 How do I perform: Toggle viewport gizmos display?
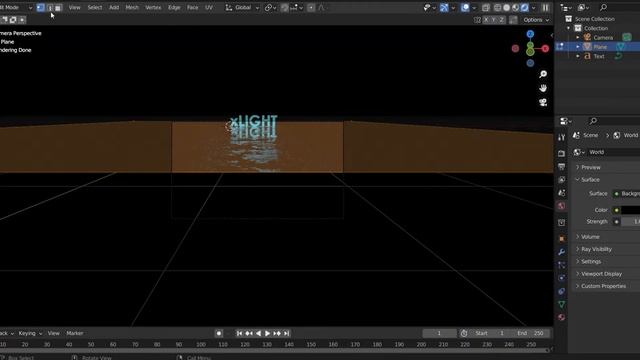(x=444, y=7)
